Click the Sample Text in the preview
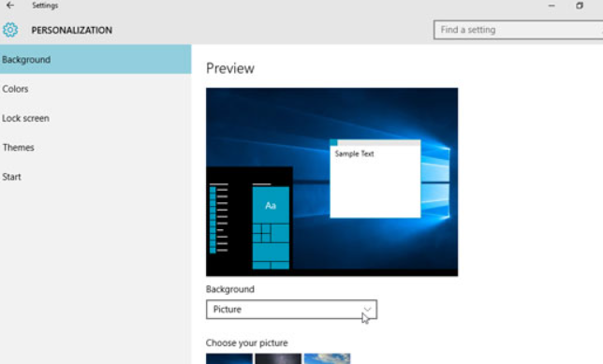This screenshot has height=364, width=603. point(354,153)
